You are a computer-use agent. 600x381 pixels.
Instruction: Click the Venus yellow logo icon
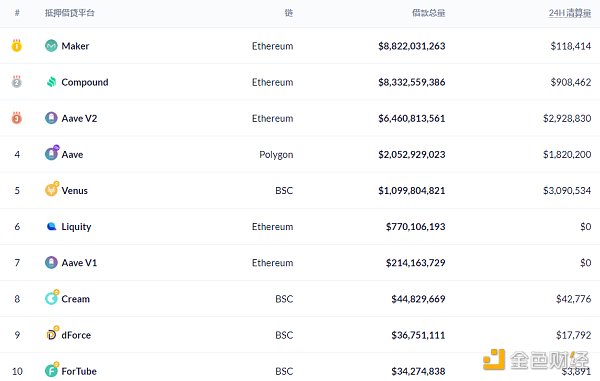coord(52,189)
